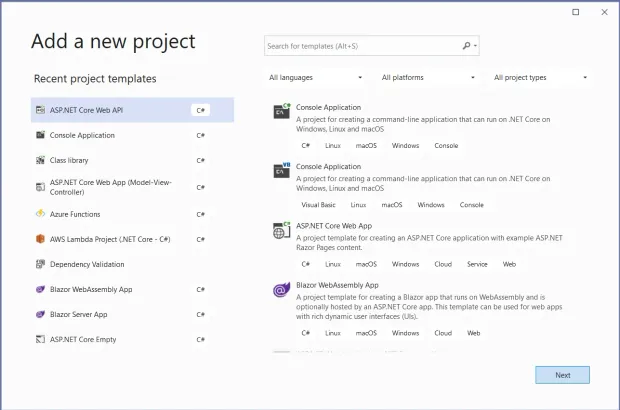620x410 pixels.
Task: Click the recent Console Application icon
Action: click(x=40, y=135)
